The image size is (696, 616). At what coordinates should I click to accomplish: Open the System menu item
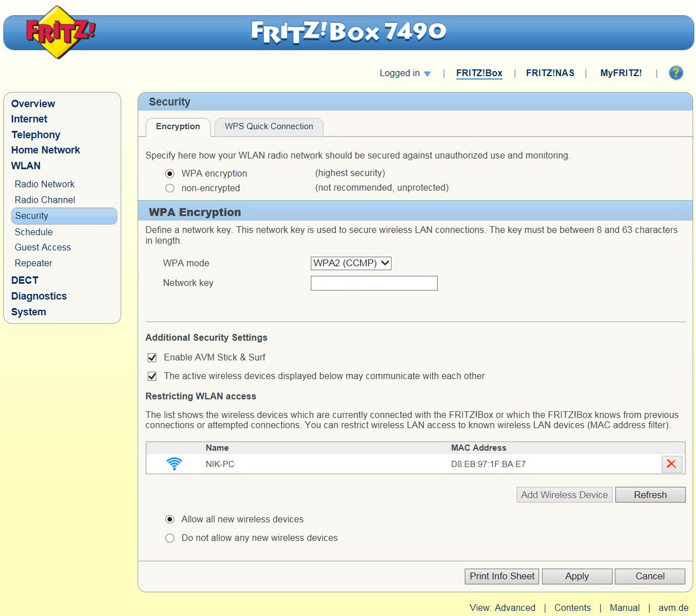coord(29,312)
